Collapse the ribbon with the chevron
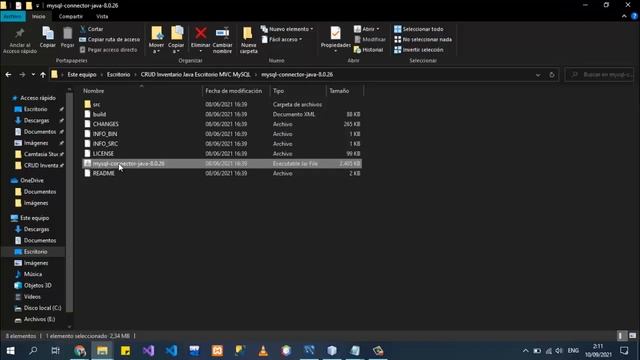This screenshot has width=640, height=360. tap(624, 16)
